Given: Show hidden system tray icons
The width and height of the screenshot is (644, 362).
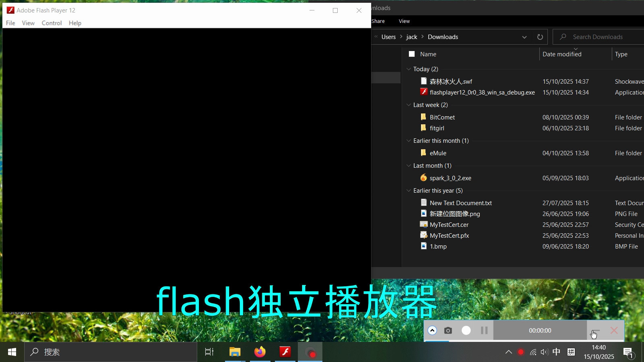Looking at the screenshot, I should pyautogui.click(x=509, y=352).
